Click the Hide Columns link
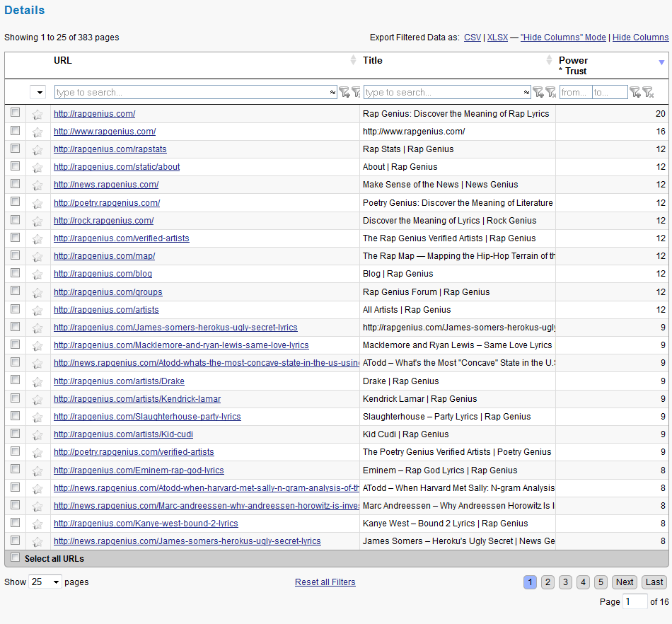Image resolution: width=672 pixels, height=624 pixels. point(640,37)
